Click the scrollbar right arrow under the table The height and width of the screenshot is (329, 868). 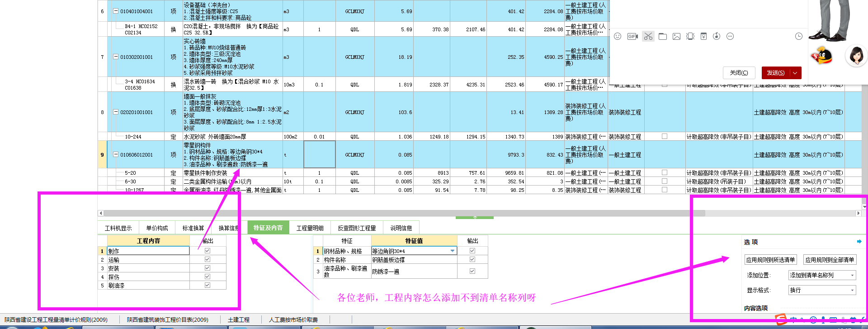point(858,213)
